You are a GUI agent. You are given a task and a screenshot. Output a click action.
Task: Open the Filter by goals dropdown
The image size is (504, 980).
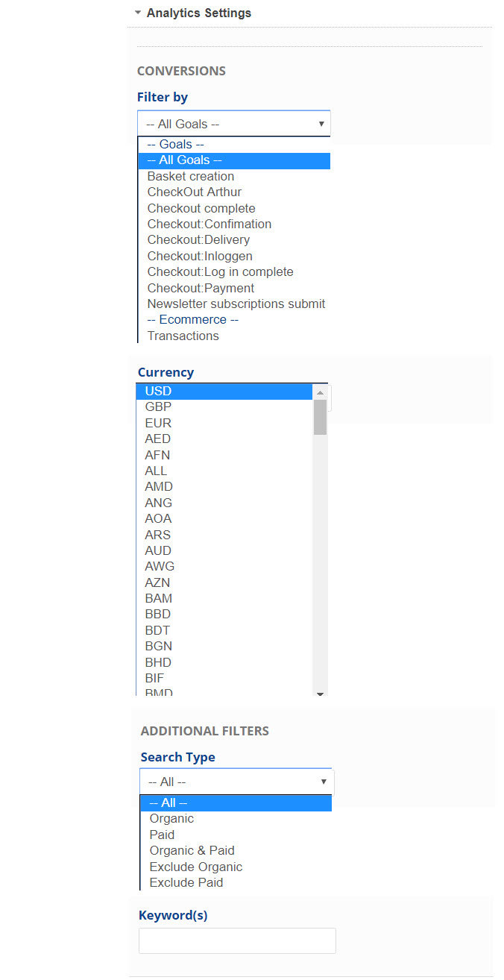(x=233, y=124)
